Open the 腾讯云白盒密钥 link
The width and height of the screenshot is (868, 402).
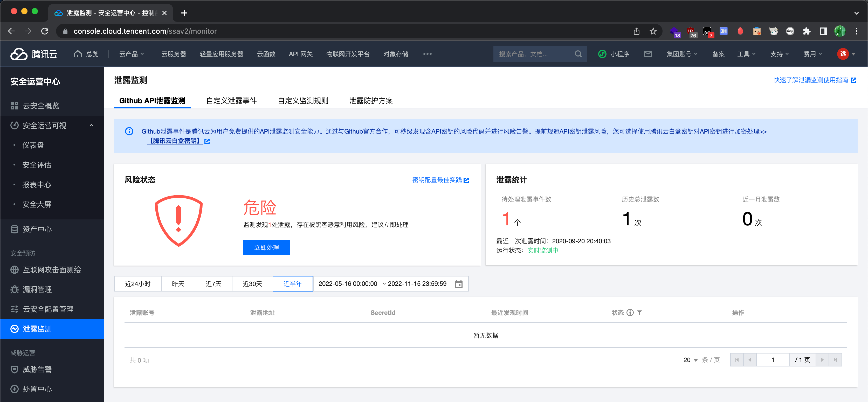click(178, 141)
